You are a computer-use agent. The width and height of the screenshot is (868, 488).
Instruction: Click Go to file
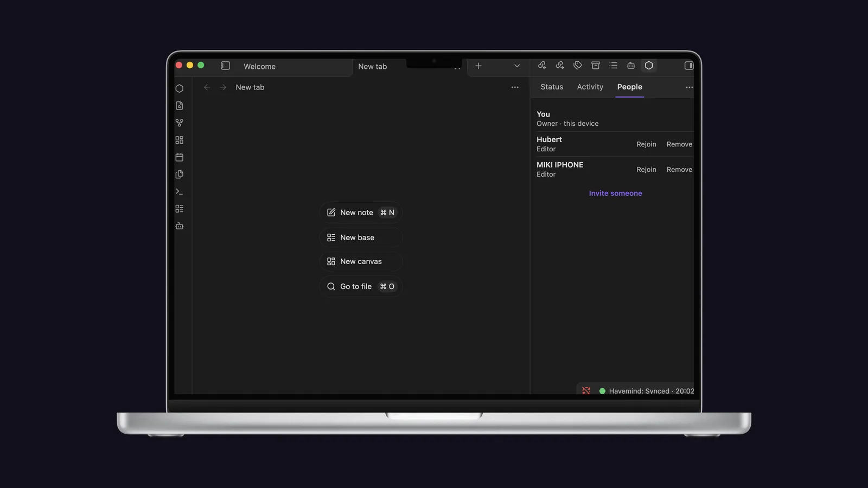click(361, 286)
